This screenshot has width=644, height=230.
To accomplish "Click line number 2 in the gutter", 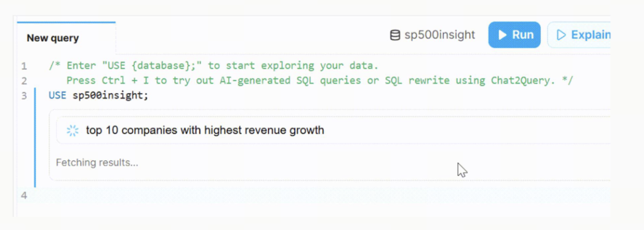I will (x=24, y=81).
